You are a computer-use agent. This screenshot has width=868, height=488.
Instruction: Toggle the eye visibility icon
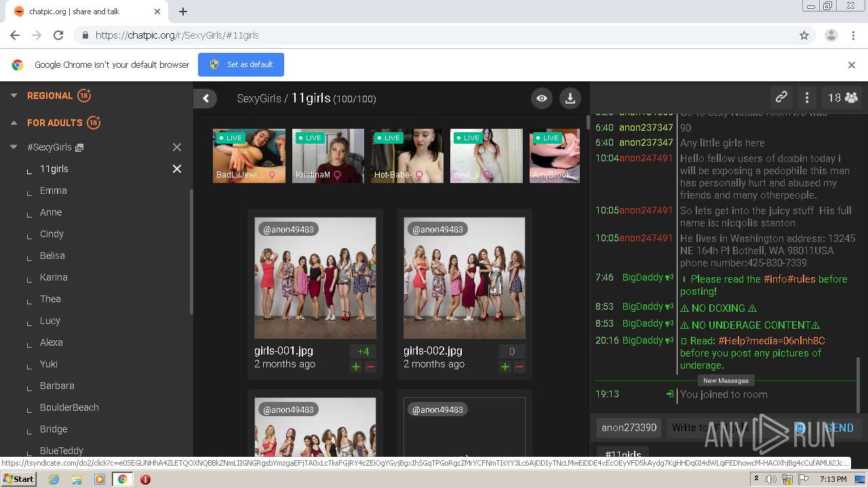[541, 98]
